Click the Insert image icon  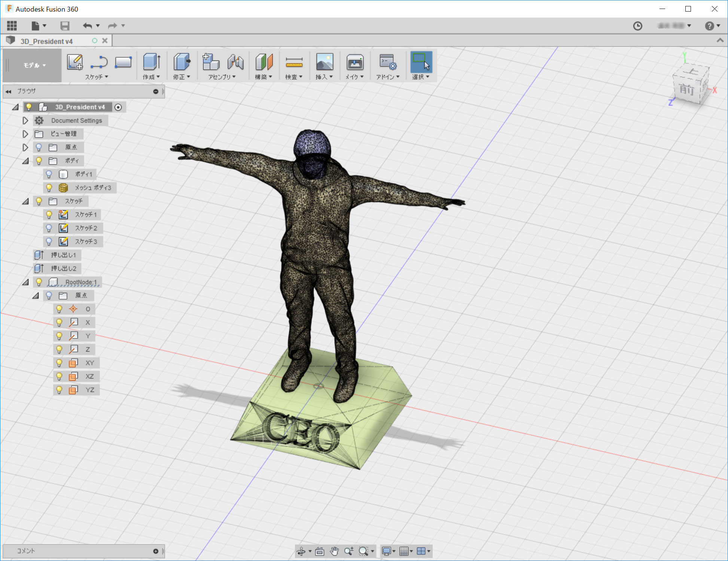click(x=325, y=62)
